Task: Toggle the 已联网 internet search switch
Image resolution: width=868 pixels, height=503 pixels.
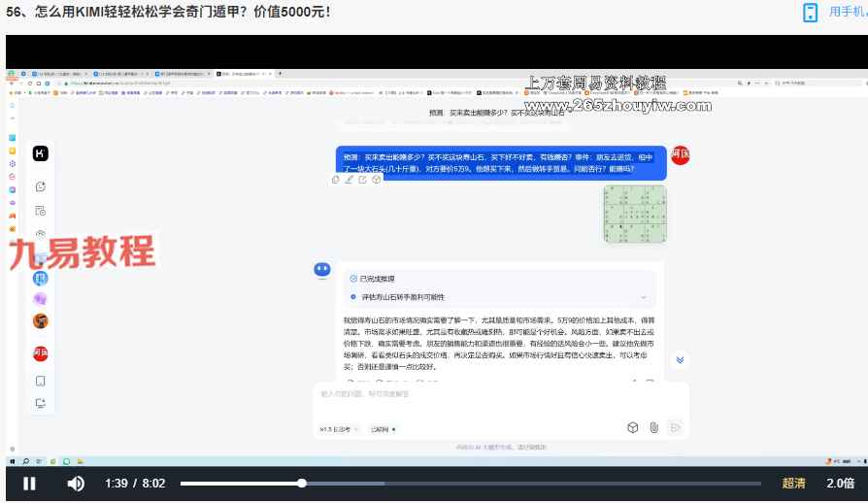Action: point(384,429)
